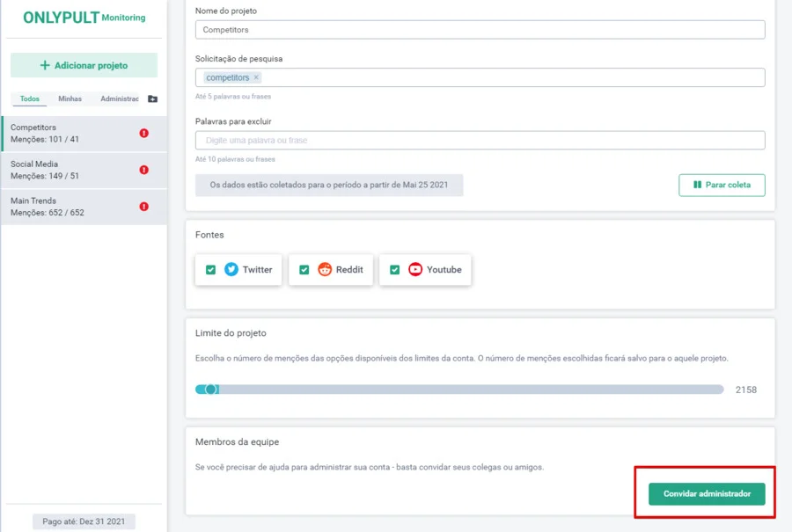This screenshot has width=792, height=532.
Task: Click the project limit slider handle
Action: (x=210, y=390)
